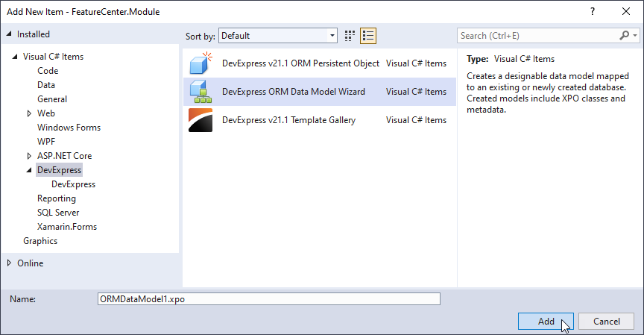The height and width of the screenshot is (335, 644).
Task: Select DevExpress ORM Data Model Wizard item
Action: (320, 92)
